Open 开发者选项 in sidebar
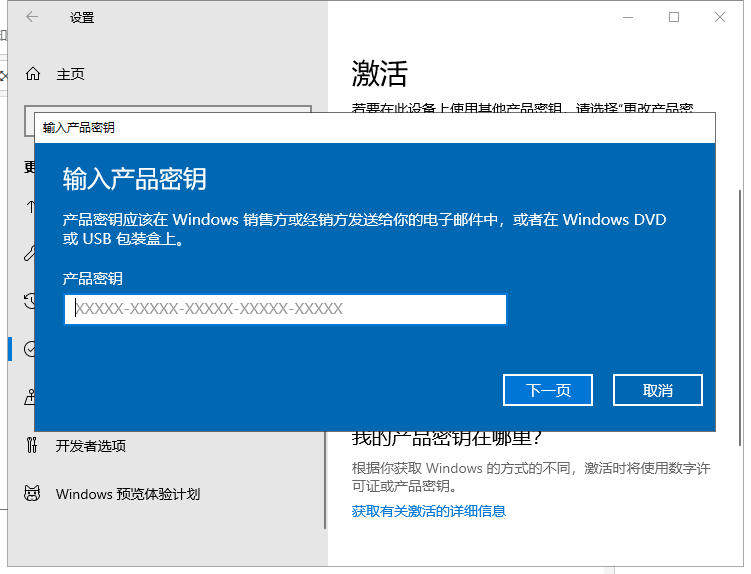Screen dimensions: 751x574 [x=91, y=446]
